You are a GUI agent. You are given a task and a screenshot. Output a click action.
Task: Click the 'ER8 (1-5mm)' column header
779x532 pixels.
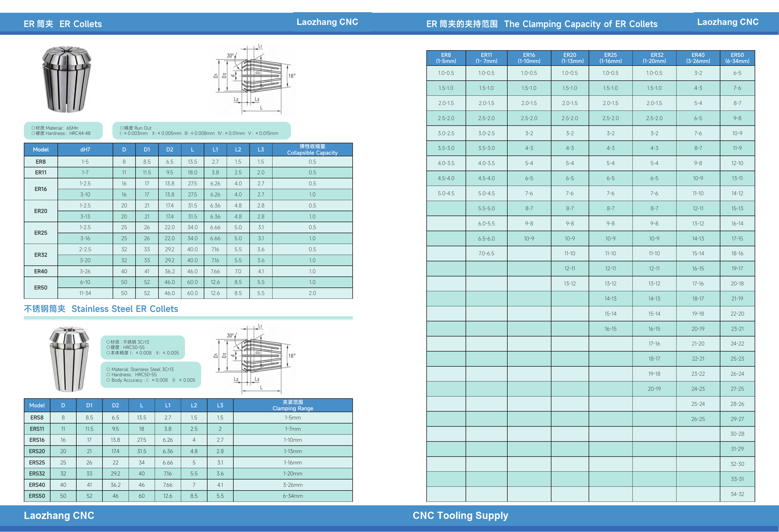pos(446,58)
